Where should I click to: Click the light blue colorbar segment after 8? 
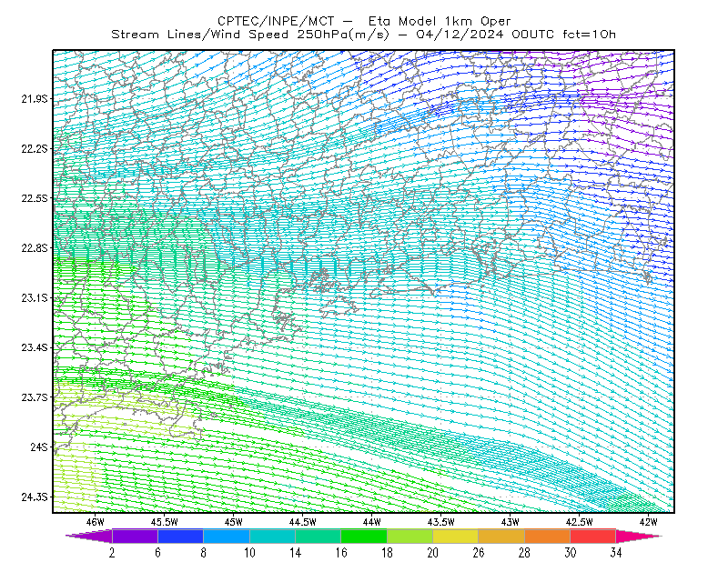(227, 536)
